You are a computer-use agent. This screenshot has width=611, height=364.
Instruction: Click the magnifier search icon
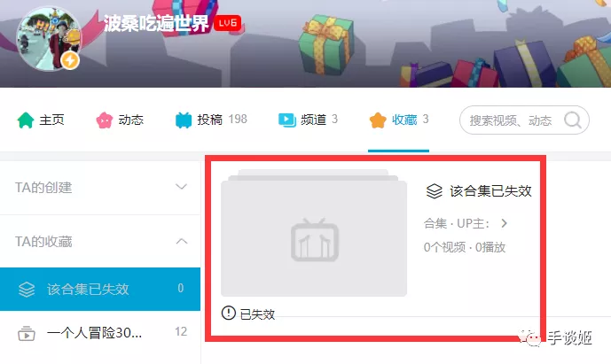point(573,120)
